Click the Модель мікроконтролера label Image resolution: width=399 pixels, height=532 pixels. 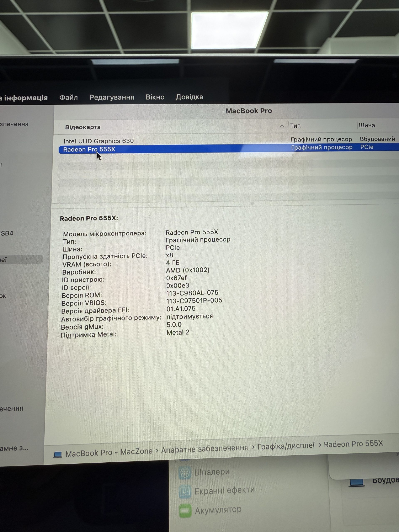click(105, 233)
